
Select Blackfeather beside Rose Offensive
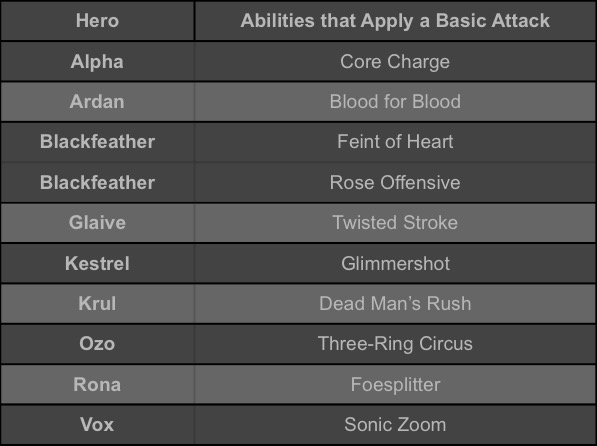(97, 182)
